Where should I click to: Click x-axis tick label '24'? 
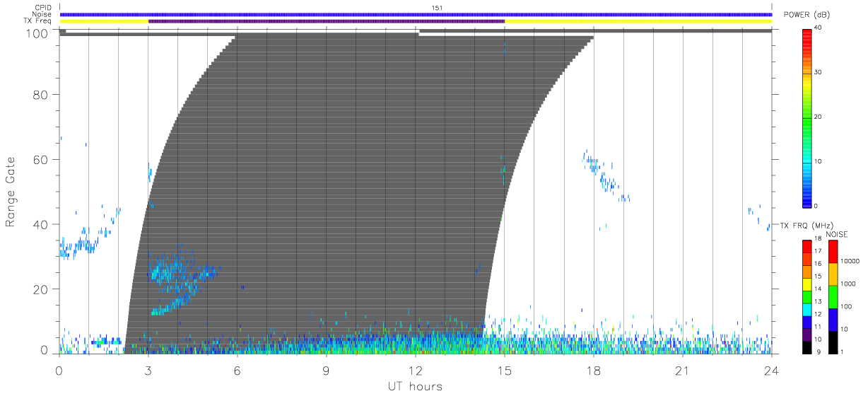(771, 370)
